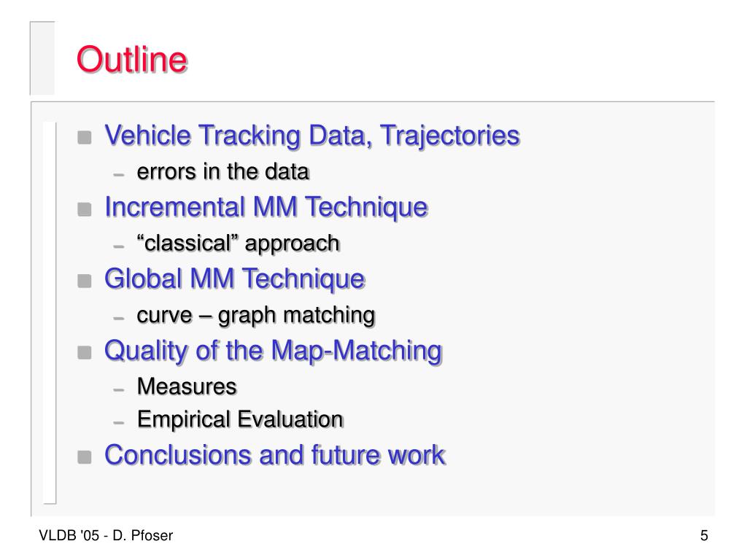747x560 pixels.
Task: Click the bullet marker for Quality of the Map-Matching
Action: [x=85, y=353]
